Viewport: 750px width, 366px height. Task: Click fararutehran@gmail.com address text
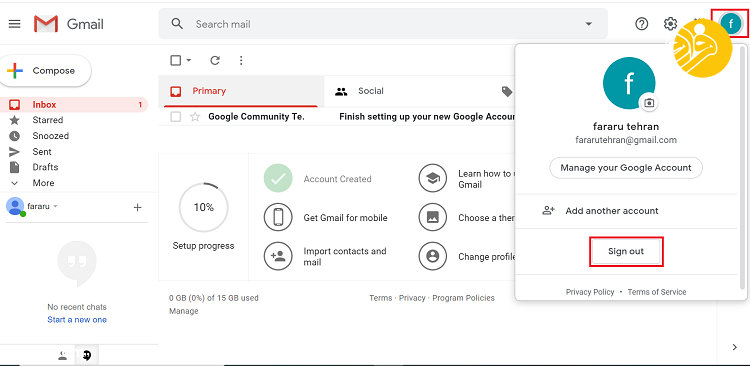pyautogui.click(x=626, y=140)
